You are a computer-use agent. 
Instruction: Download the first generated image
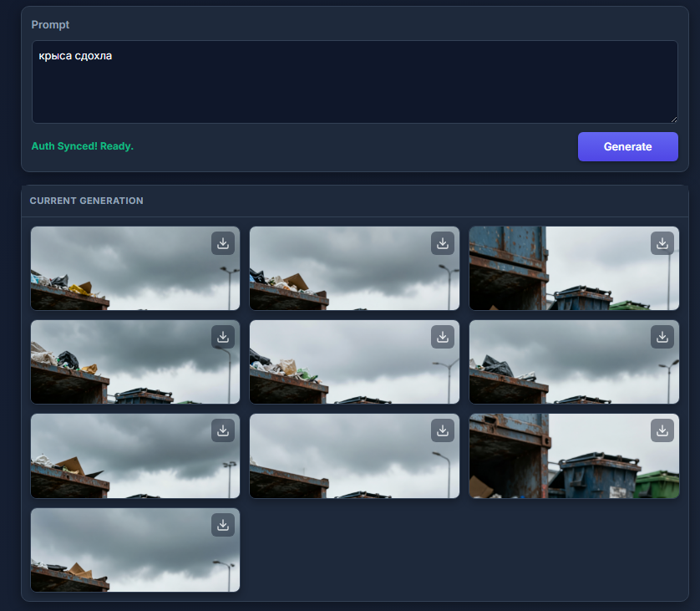tap(223, 243)
